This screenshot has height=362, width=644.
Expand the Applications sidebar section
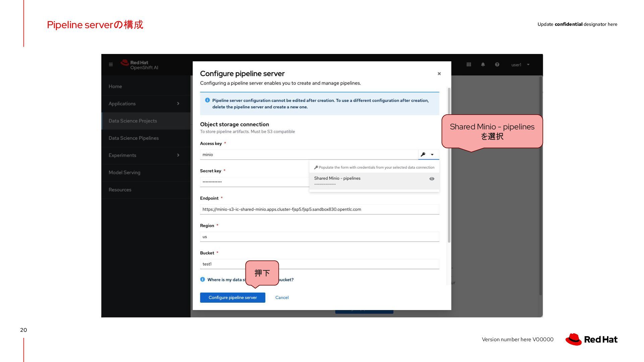(146, 104)
